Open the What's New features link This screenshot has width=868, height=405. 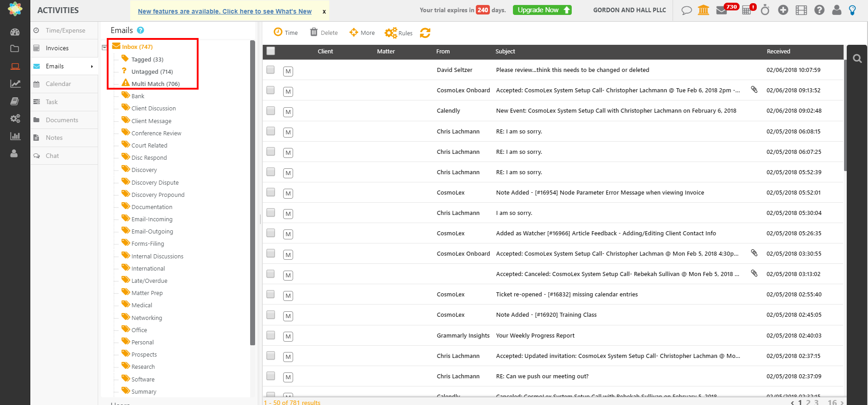tap(225, 11)
